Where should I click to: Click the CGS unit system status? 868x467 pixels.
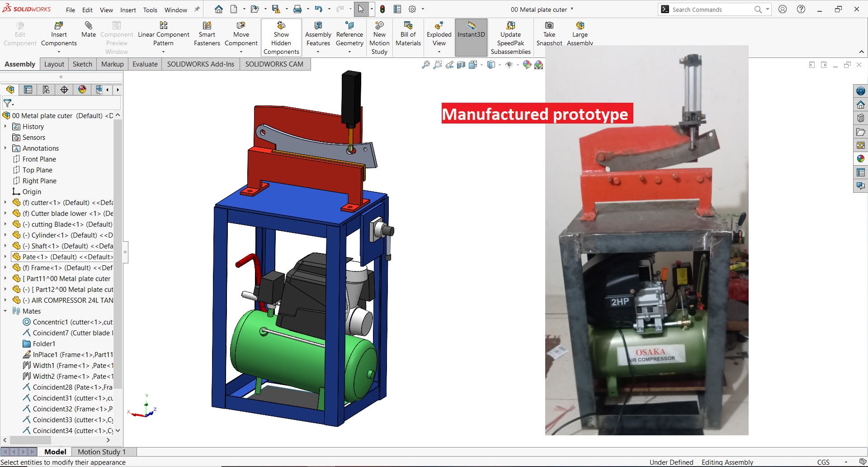pos(823,462)
